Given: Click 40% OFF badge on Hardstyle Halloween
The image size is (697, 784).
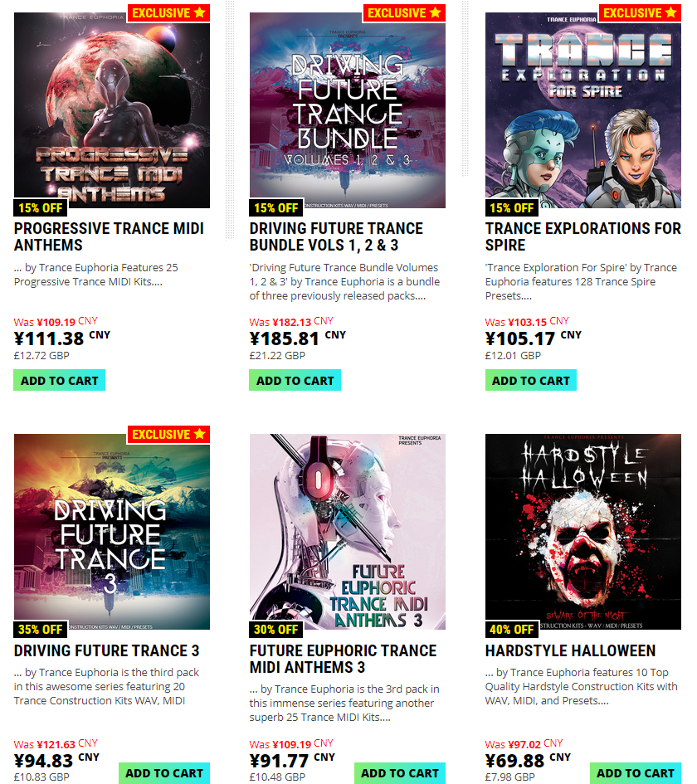Looking at the screenshot, I should (511, 630).
